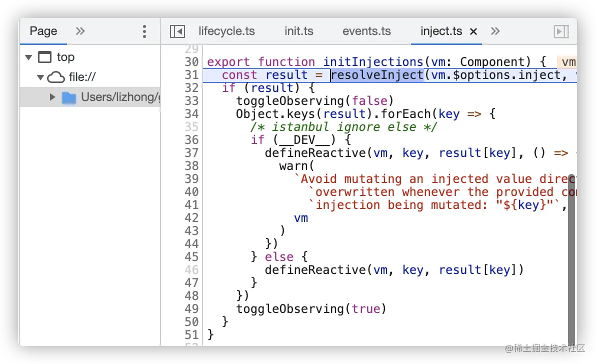Click initInjections function name

coord(373,62)
